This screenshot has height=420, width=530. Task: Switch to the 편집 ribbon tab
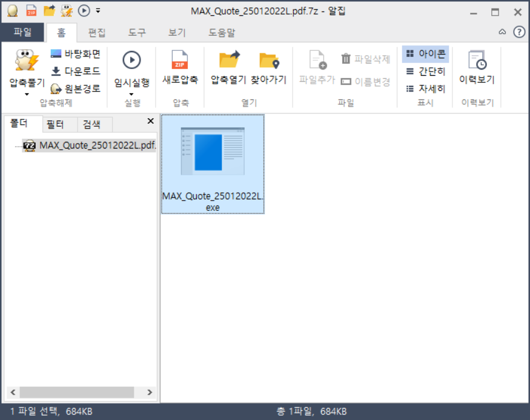(97, 33)
